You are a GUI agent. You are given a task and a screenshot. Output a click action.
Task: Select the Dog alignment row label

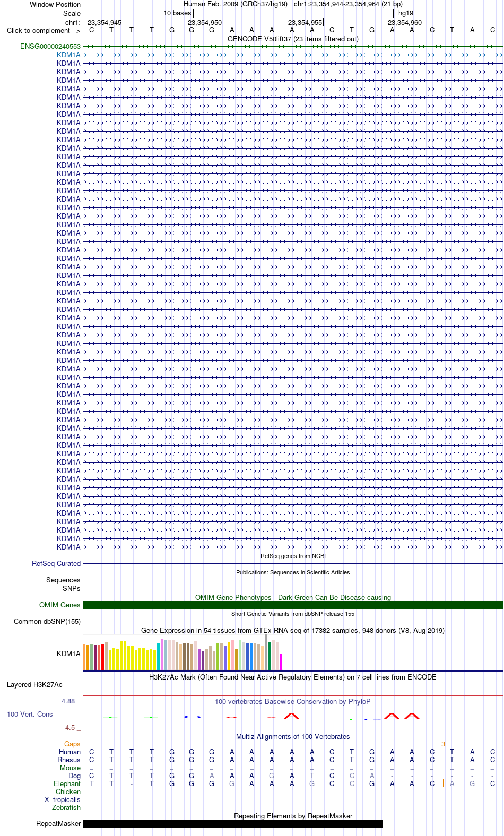click(x=74, y=776)
